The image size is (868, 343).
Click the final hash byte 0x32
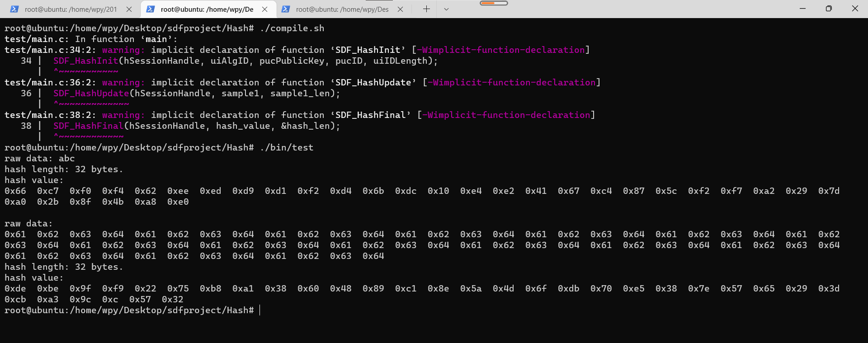pos(173,299)
